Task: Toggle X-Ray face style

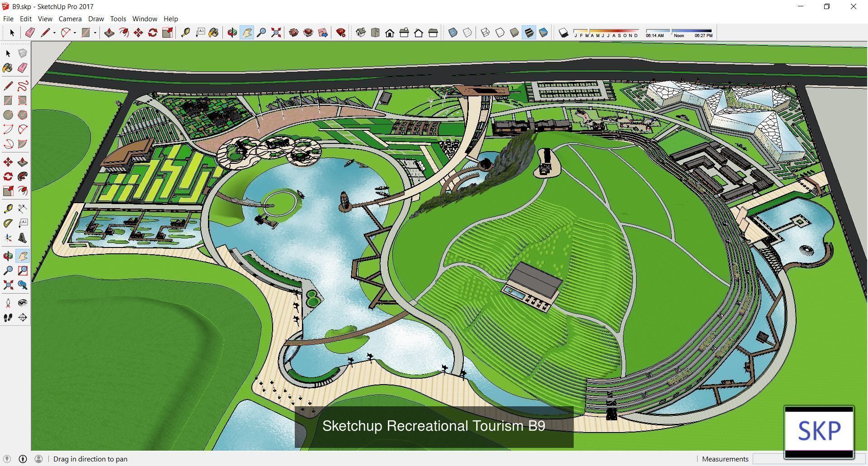Action: (x=453, y=33)
